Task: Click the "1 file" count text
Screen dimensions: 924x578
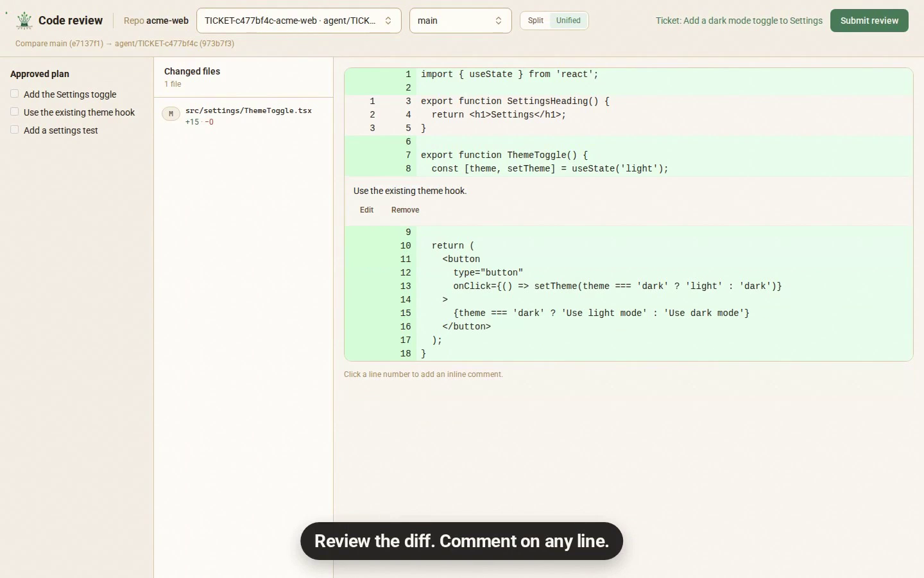Action: pos(173,84)
